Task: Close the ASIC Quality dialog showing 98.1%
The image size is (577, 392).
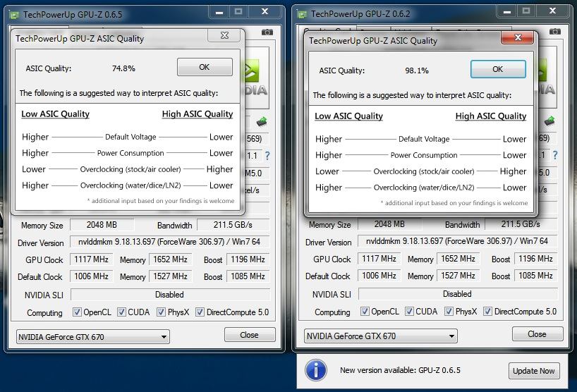Action: [518, 37]
